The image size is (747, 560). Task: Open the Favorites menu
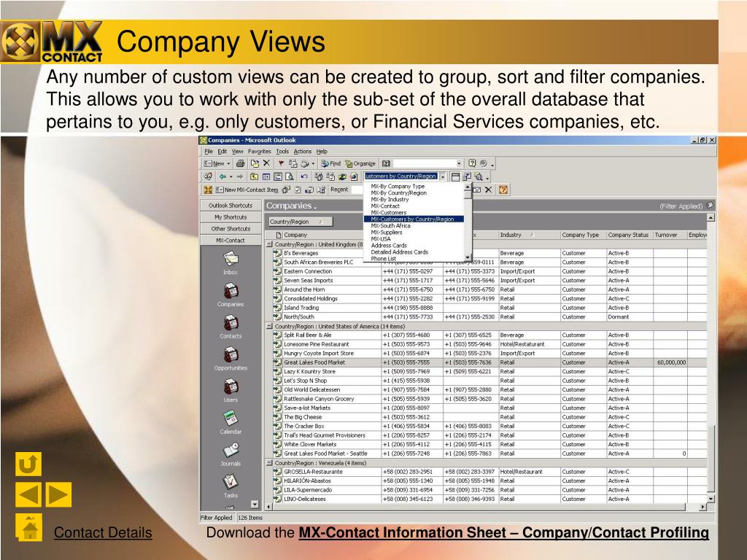(259, 152)
